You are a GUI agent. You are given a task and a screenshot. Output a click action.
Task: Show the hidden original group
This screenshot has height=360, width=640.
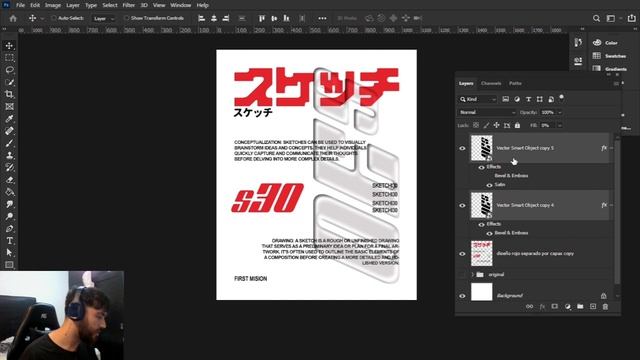[462, 275]
